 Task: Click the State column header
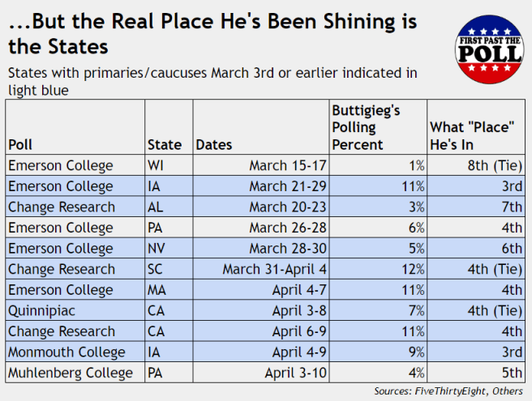click(x=164, y=145)
